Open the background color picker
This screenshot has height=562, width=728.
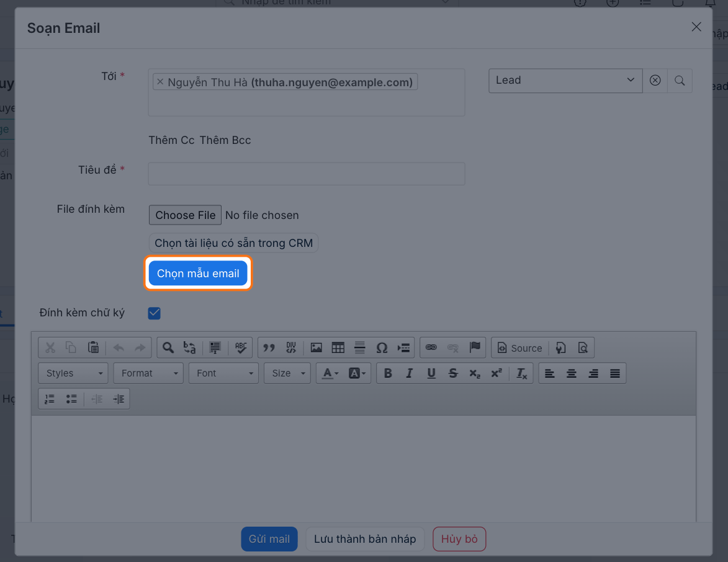pyautogui.click(x=357, y=373)
